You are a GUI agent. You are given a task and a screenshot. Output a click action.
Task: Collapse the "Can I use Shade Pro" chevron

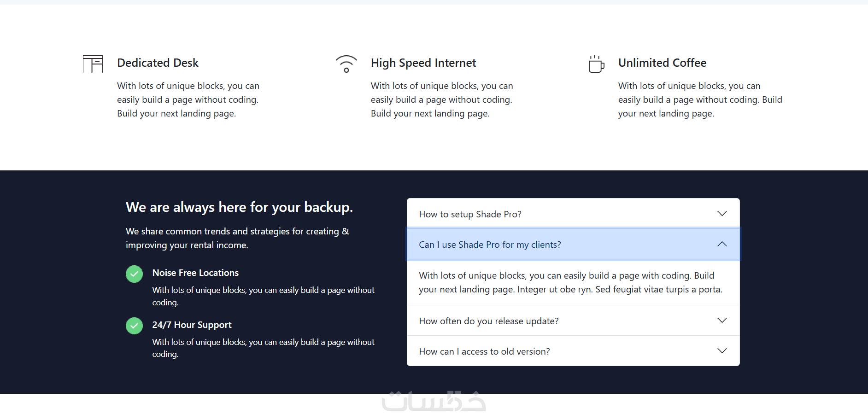[x=722, y=244]
